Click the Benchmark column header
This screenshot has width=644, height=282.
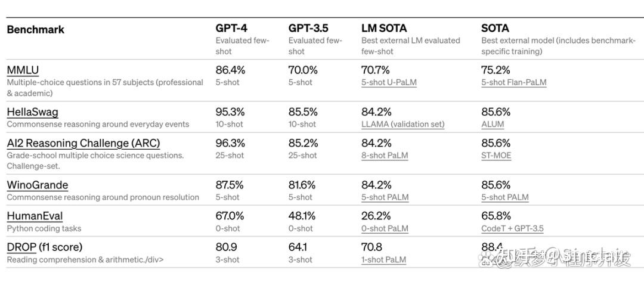tap(36, 29)
